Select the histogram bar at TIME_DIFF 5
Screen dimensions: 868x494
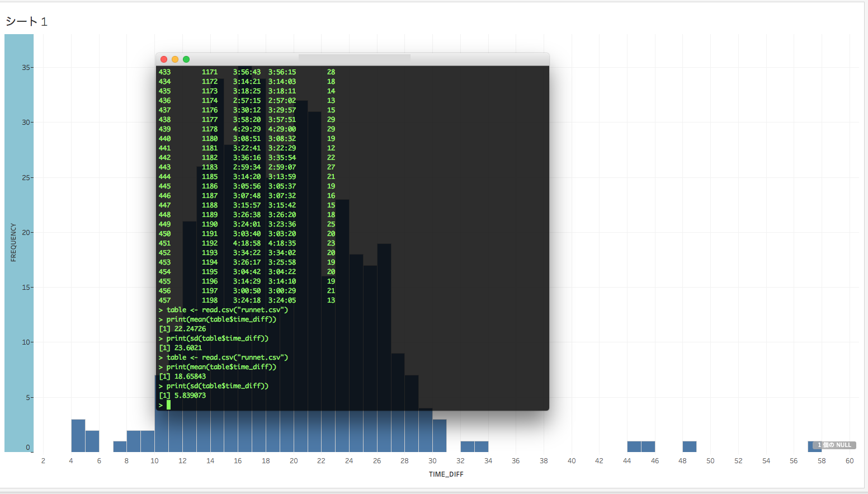click(x=92, y=441)
